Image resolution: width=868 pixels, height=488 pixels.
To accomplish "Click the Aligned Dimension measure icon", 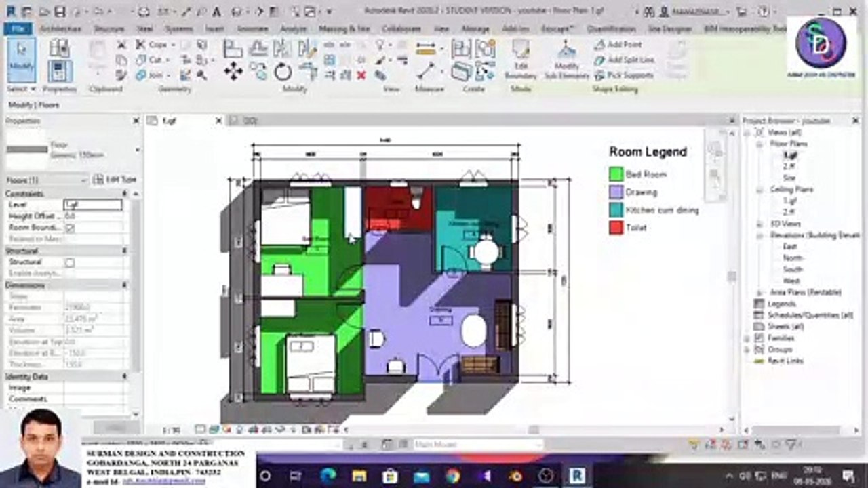I will 426,48.
